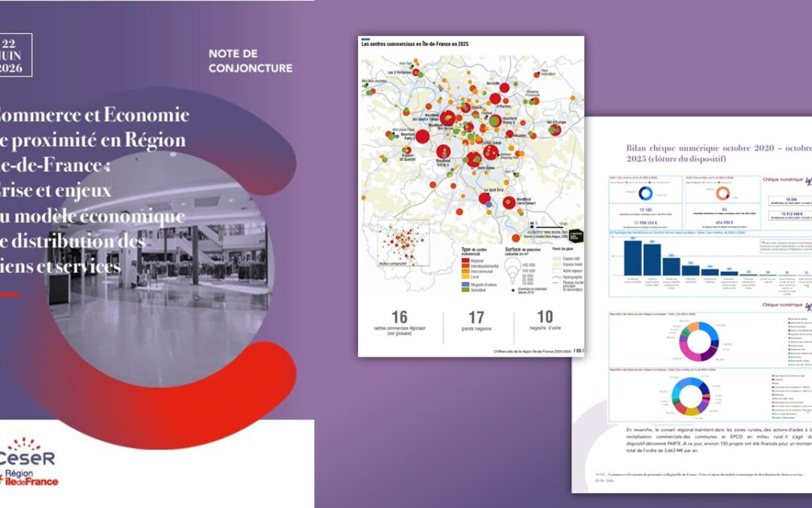Click the orange donut chart in second box
The image size is (812, 508).
(x=723, y=193)
